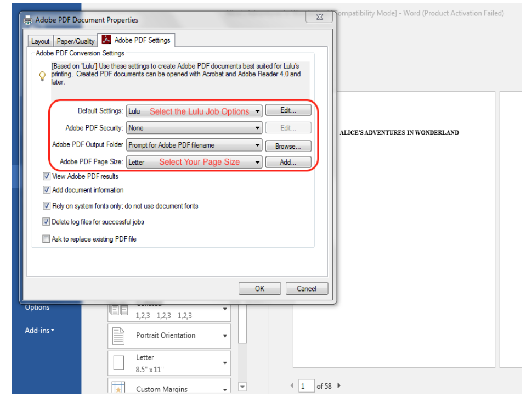The image size is (532, 403).
Task: Click the Portrait Orientation page icon
Action: pos(118,336)
